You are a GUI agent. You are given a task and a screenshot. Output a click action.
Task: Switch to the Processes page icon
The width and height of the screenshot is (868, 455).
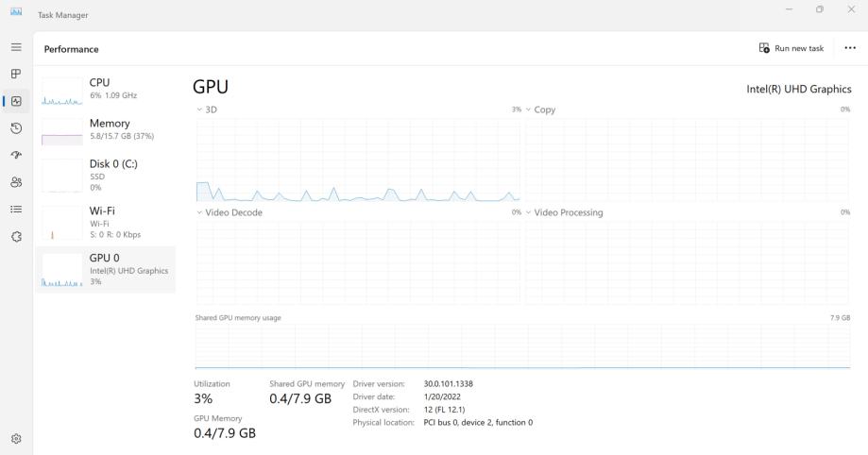click(16, 74)
